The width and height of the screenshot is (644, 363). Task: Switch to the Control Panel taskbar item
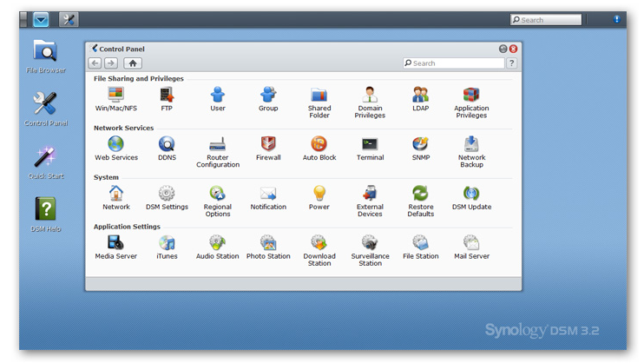(69, 19)
